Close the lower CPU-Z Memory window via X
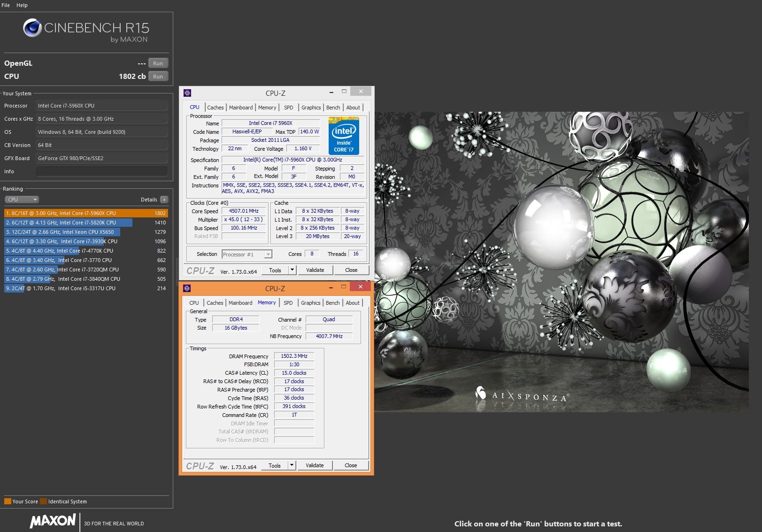This screenshot has height=532, width=762. pos(360,287)
